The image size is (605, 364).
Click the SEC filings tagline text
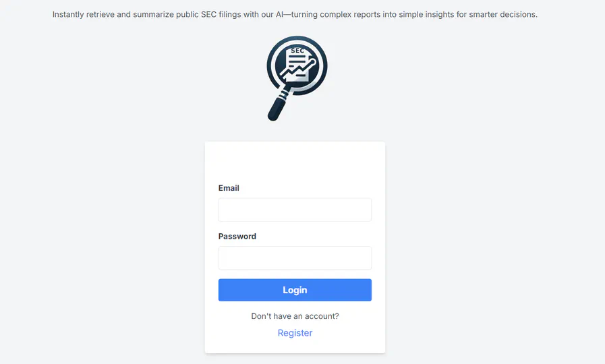[x=295, y=15]
